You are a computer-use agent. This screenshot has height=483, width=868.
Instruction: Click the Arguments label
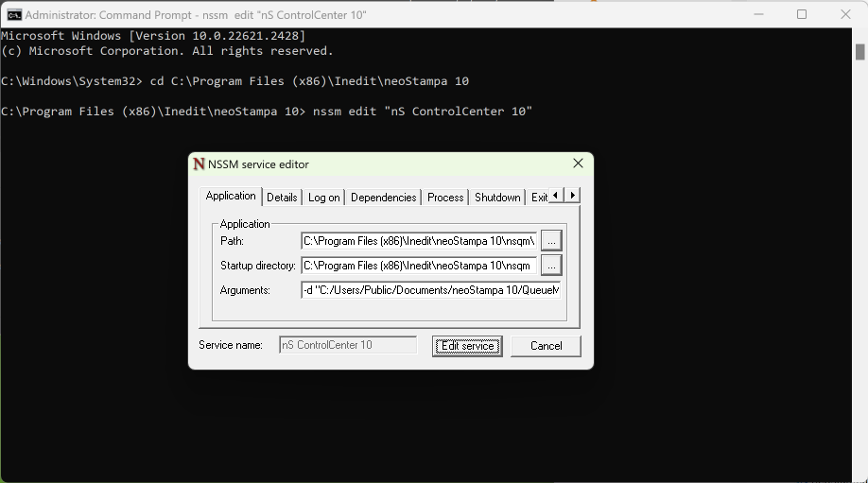coord(245,290)
